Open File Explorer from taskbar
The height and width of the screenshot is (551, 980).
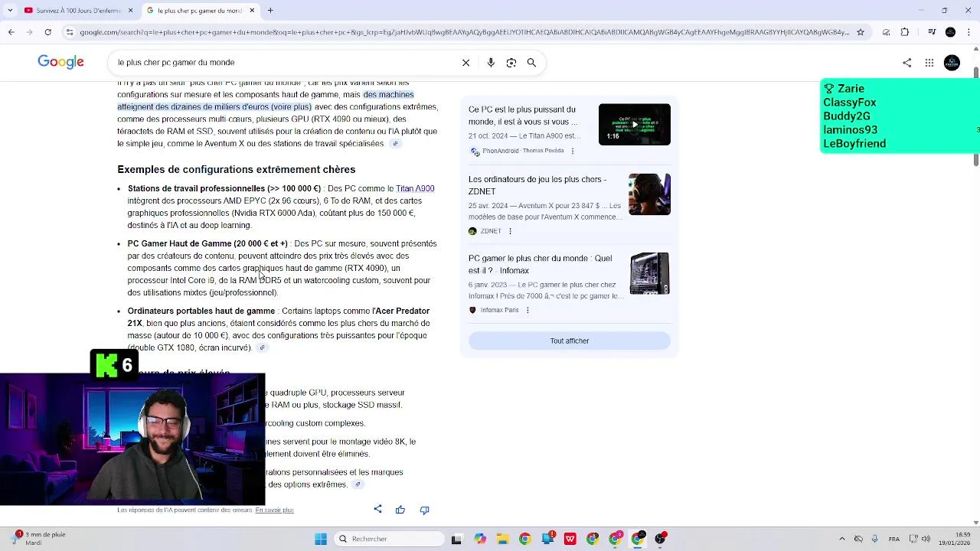point(502,539)
